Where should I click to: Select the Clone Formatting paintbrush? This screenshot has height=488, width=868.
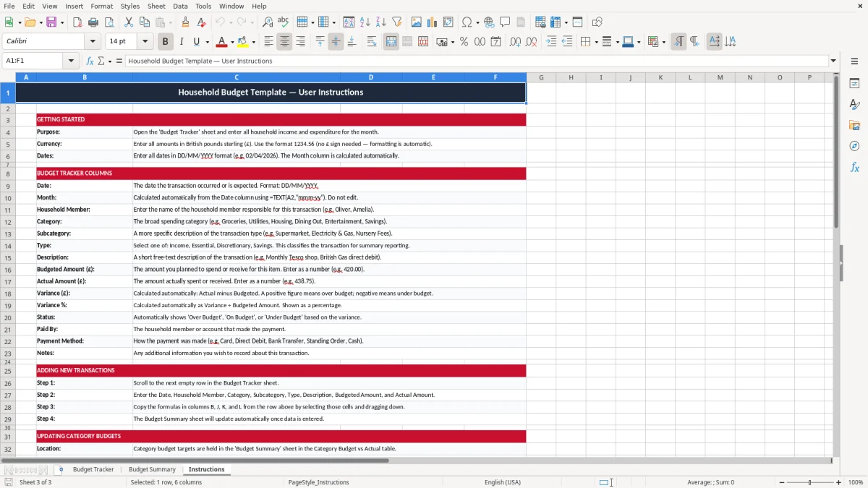pyautogui.click(x=185, y=22)
